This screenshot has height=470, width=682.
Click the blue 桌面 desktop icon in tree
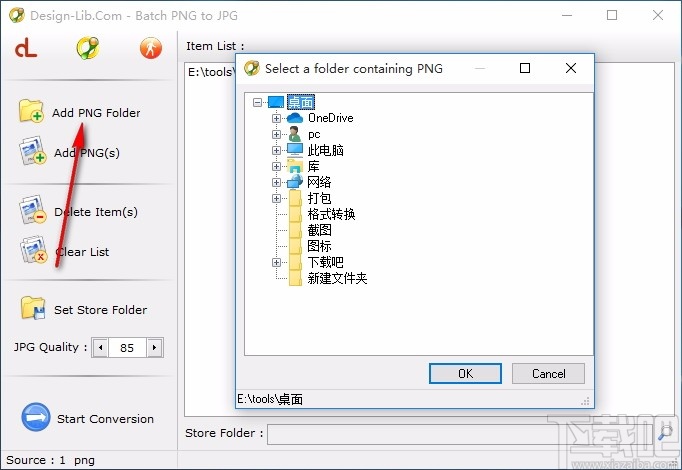click(276, 102)
